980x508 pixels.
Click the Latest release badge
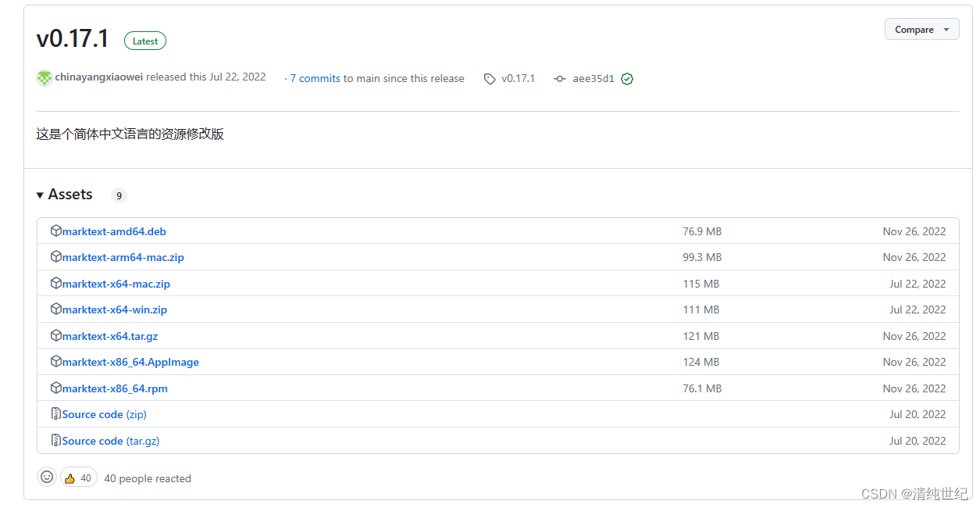(x=145, y=41)
